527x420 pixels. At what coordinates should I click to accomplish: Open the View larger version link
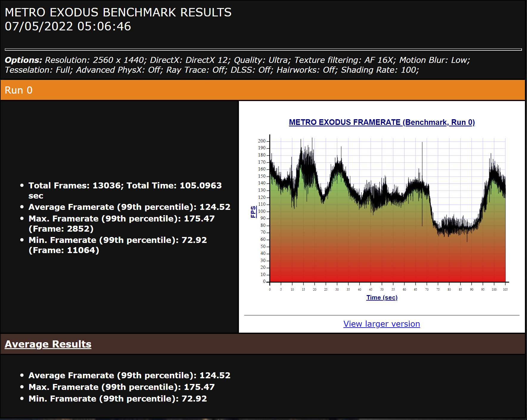(x=381, y=324)
